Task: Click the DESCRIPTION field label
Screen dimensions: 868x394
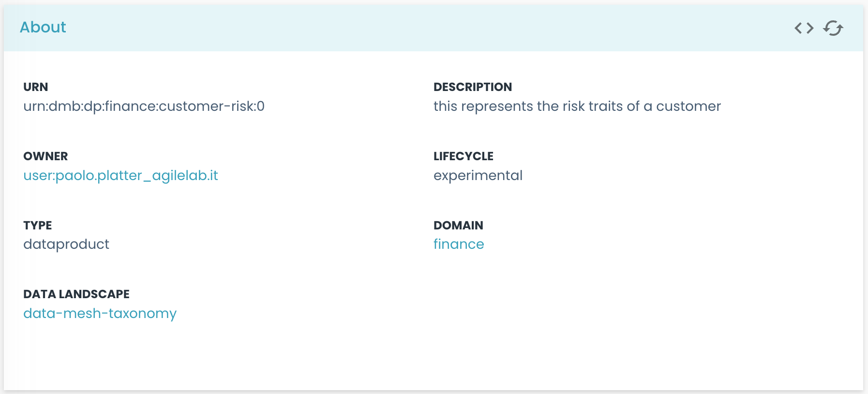Action: (x=472, y=87)
